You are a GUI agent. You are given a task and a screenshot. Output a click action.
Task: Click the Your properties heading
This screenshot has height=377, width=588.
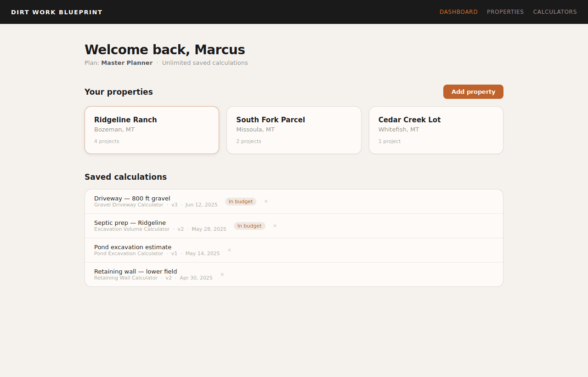(x=119, y=92)
